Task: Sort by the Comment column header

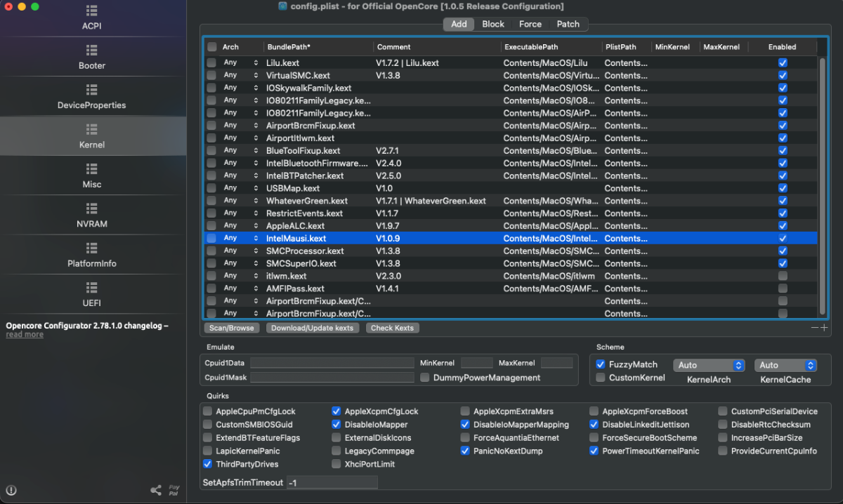Action: (436, 47)
